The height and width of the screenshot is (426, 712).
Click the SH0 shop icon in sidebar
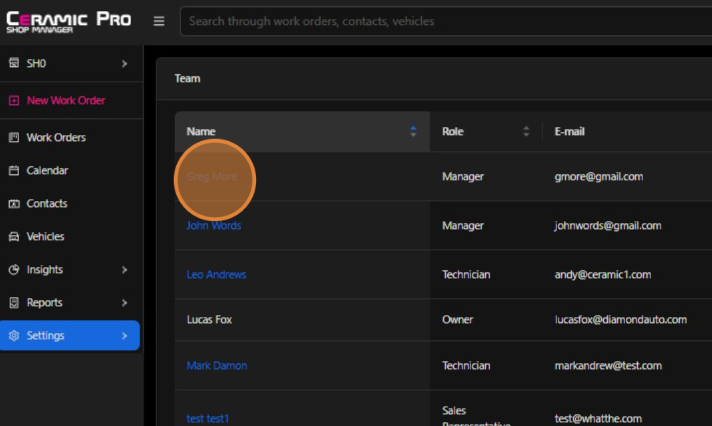pos(14,63)
